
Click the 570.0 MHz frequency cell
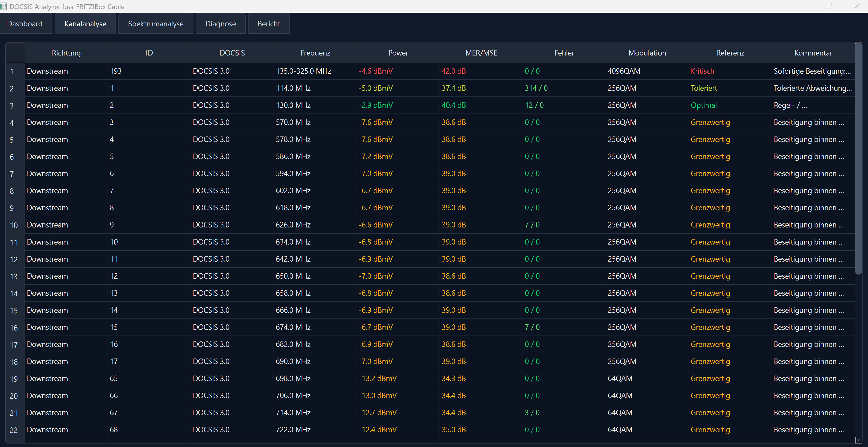click(x=315, y=122)
